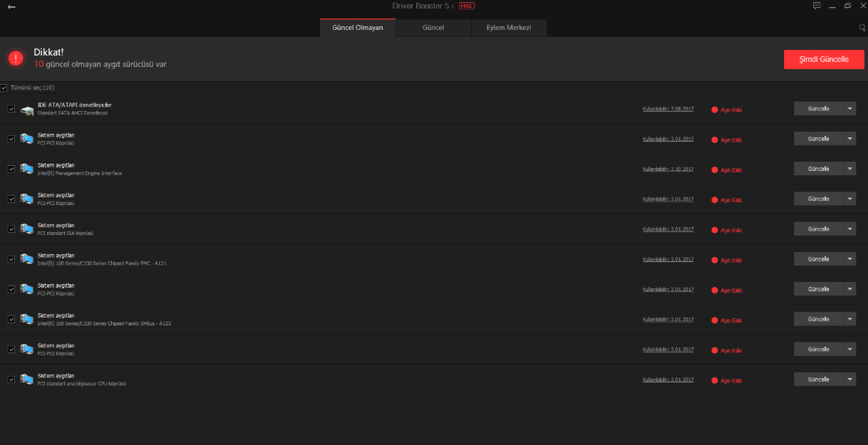The width and height of the screenshot is (868, 445).
Task: Select the PCI standart ana bilgisayar CPU köprüsü name
Action: click(82, 384)
